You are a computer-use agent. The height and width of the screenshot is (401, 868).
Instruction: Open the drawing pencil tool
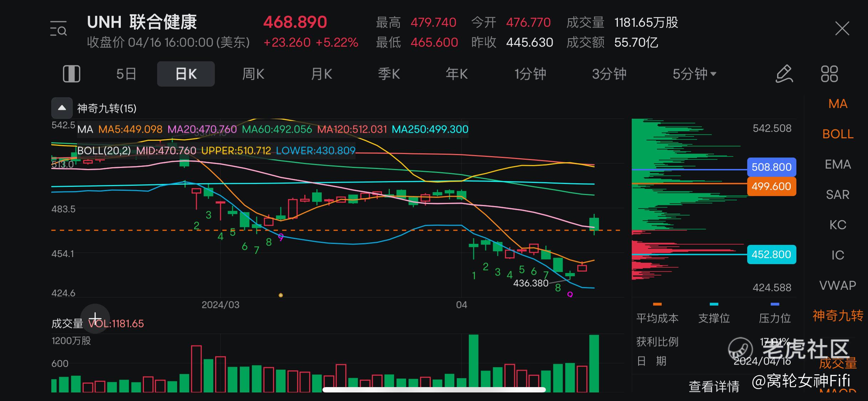click(x=784, y=74)
